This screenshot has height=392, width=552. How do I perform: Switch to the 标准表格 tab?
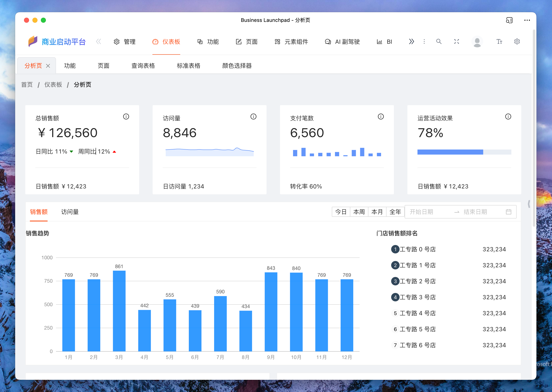[x=188, y=66]
